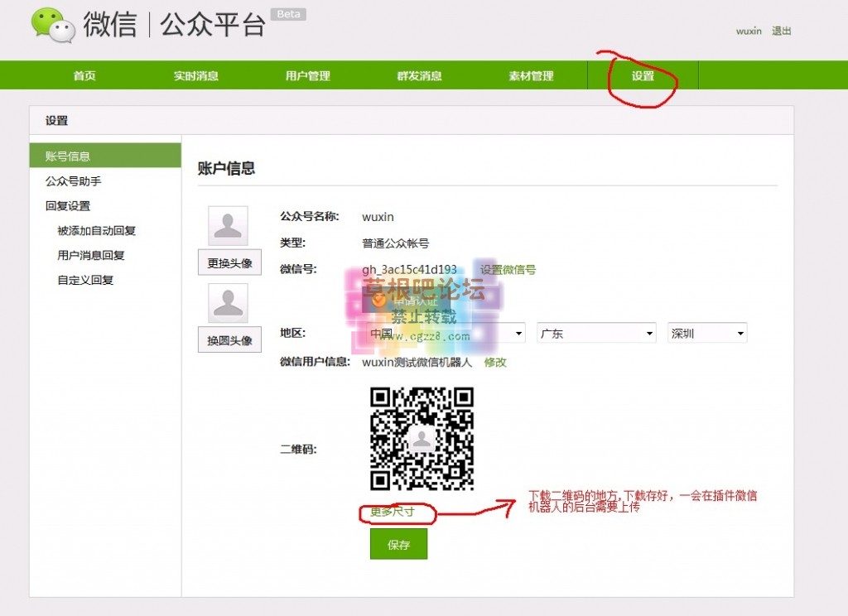Click the 更换头像 button
The image size is (848, 616).
pyautogui.click(x=229, y=262)
